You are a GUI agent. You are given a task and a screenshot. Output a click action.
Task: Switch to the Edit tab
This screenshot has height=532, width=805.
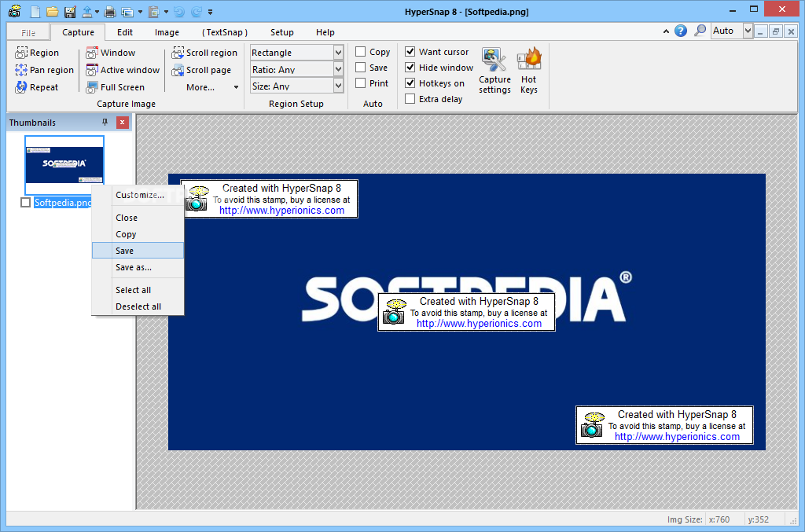tap(125, 32)
